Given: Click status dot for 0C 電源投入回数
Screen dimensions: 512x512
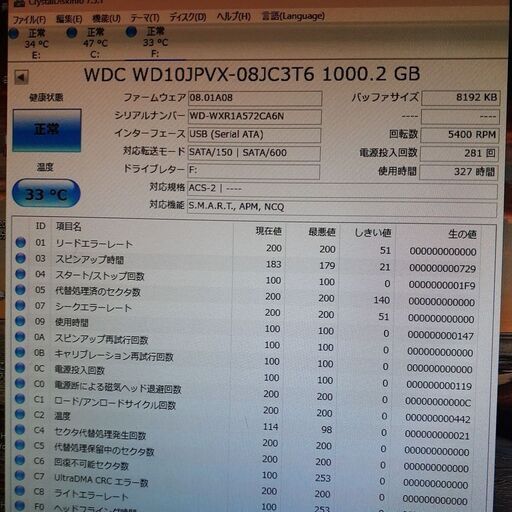Looking at the screenshot, I should (x=20, y=368).
